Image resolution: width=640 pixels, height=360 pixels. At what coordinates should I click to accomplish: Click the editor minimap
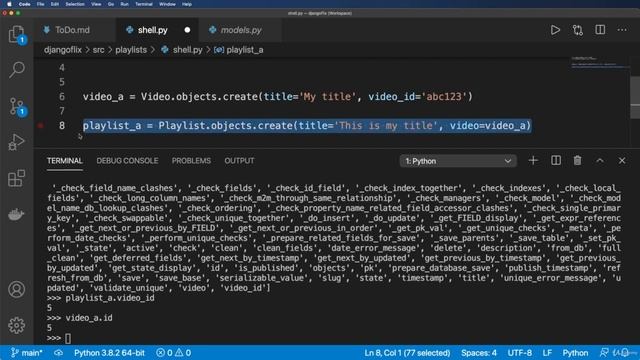point(600,63)
